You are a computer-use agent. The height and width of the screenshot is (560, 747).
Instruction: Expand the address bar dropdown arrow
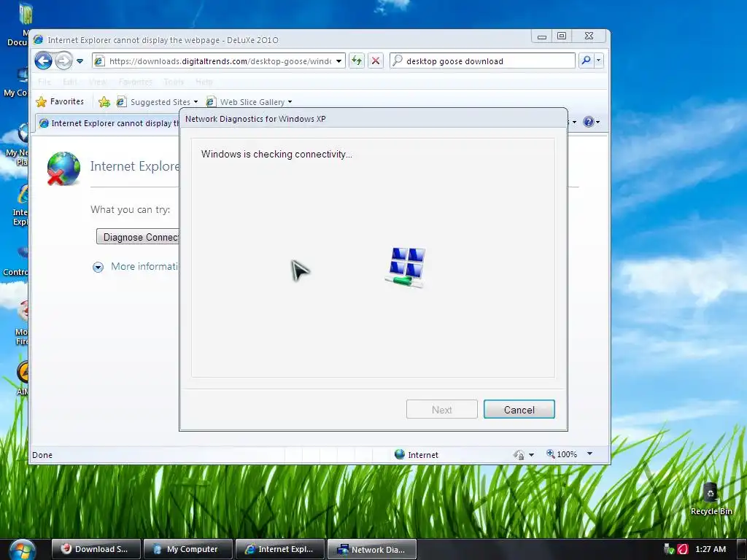click(338, 61)
